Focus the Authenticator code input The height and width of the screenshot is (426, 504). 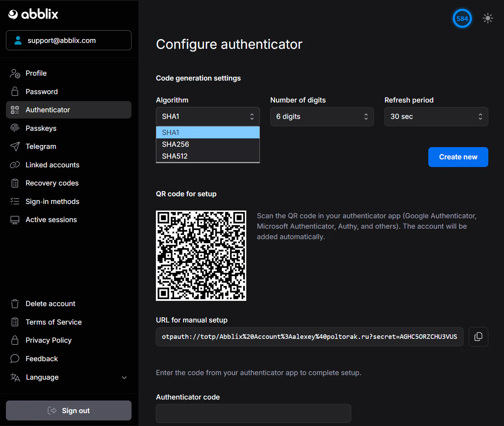point(254,413)
